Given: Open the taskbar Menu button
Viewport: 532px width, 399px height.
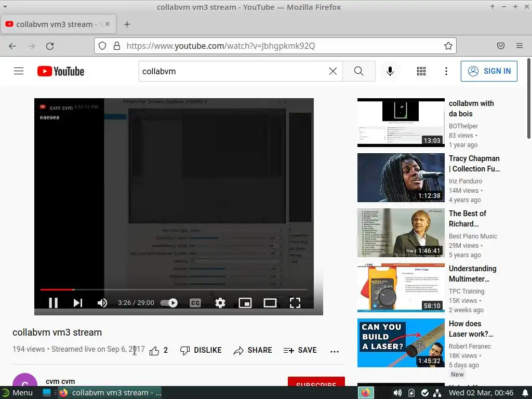Looking at the screenshot, I should [17, 393].
